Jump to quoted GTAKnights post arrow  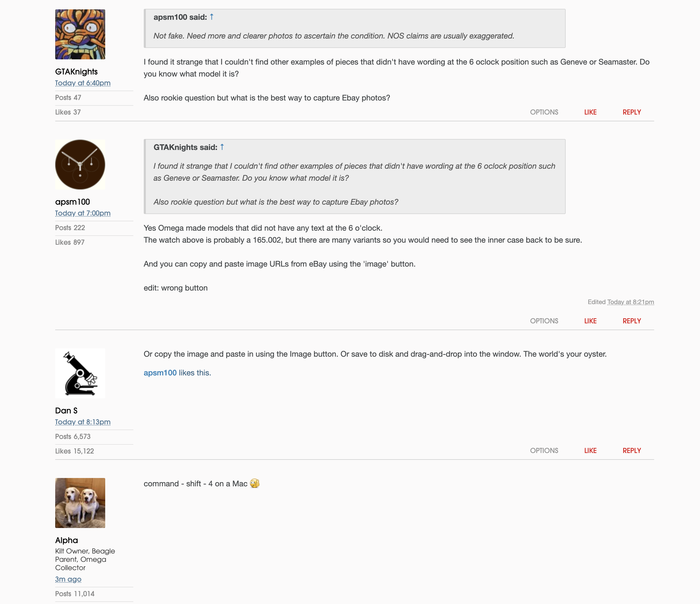222,147
